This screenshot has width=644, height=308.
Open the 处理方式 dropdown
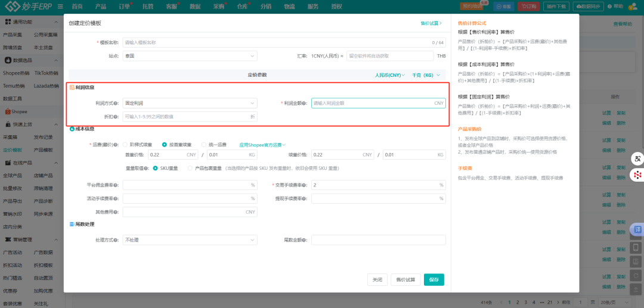tap(190, 240)
